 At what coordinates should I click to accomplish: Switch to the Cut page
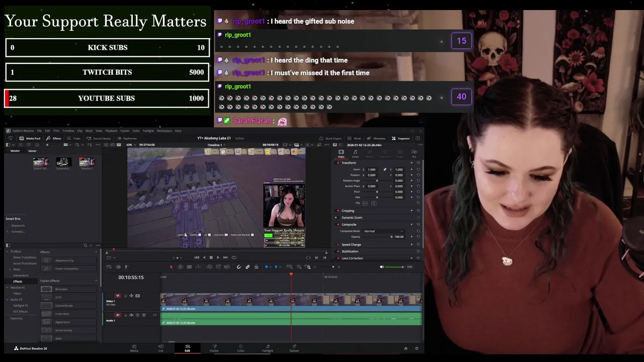(161, 348)
